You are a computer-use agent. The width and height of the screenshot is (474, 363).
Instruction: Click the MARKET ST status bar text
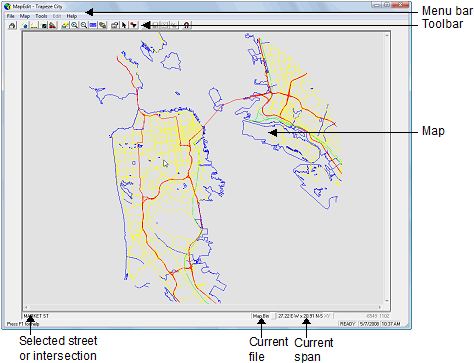36,316
